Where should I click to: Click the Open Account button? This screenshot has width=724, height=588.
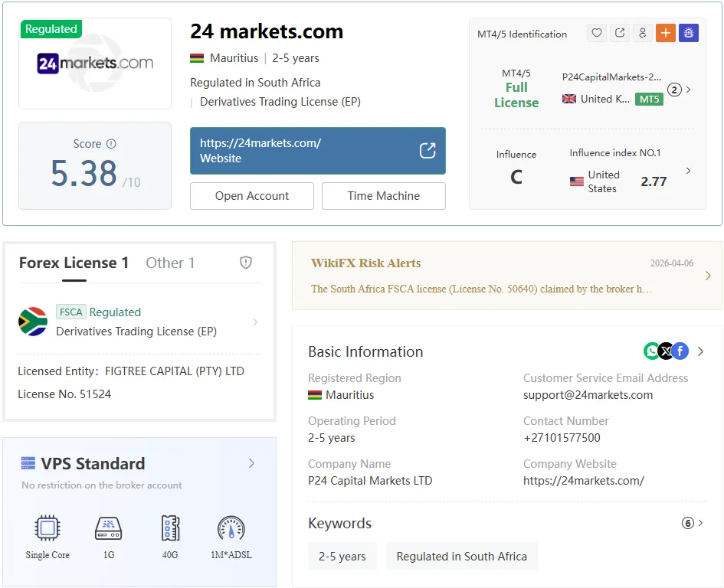tap(251, 196)
